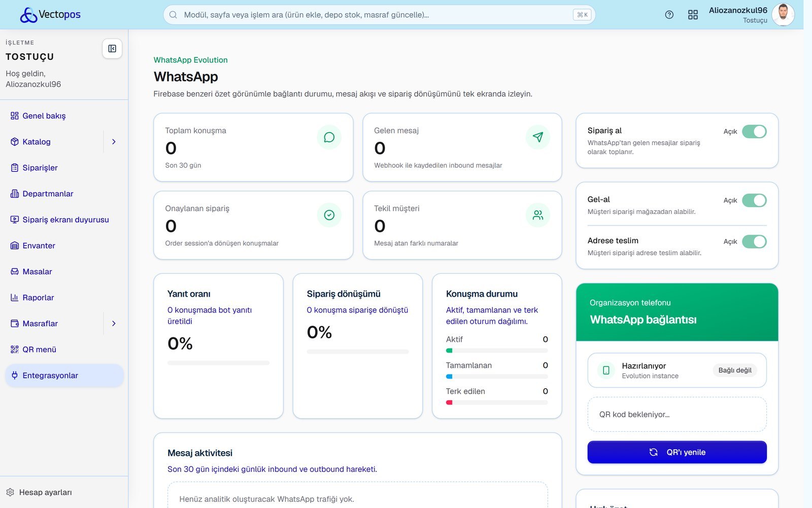Click the Masraflar label in sidebar

tap(40, 324)
